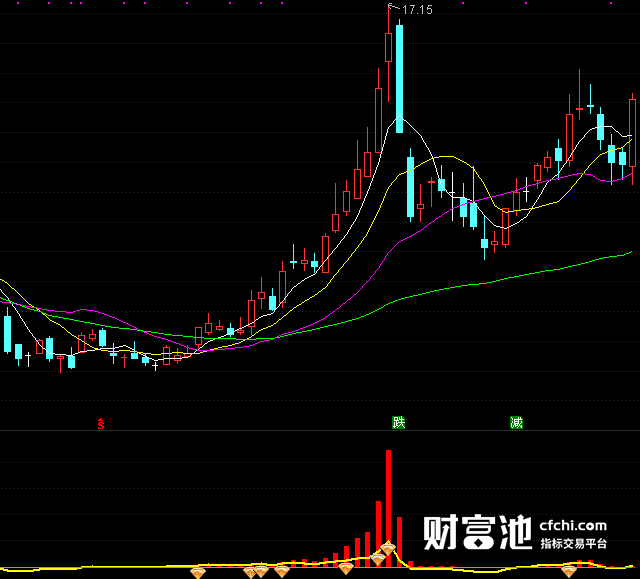Select the green 跌 signal marker
This screenshot has width=640, height=579.
pos(398,422)
